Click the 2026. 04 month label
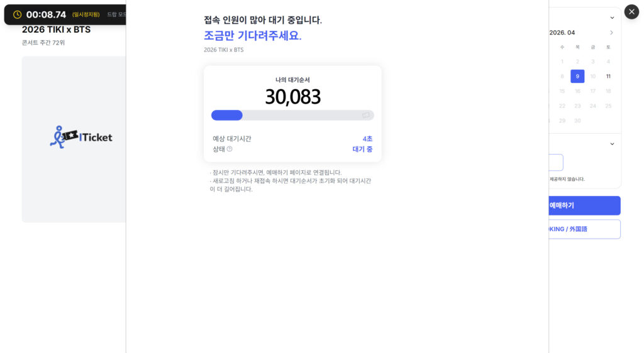This screenshot has height=353, width=644. tap(562, 33)
